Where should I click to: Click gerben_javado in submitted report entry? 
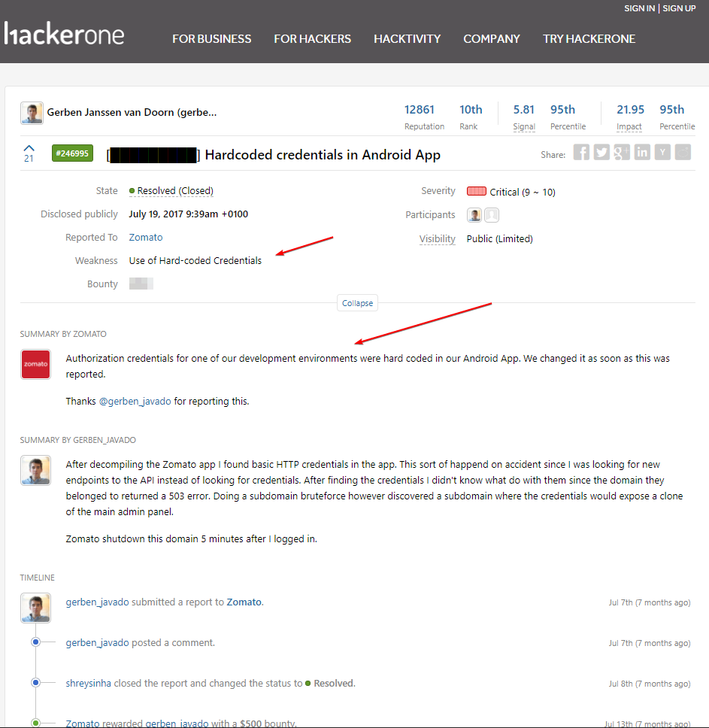(98, 602)
